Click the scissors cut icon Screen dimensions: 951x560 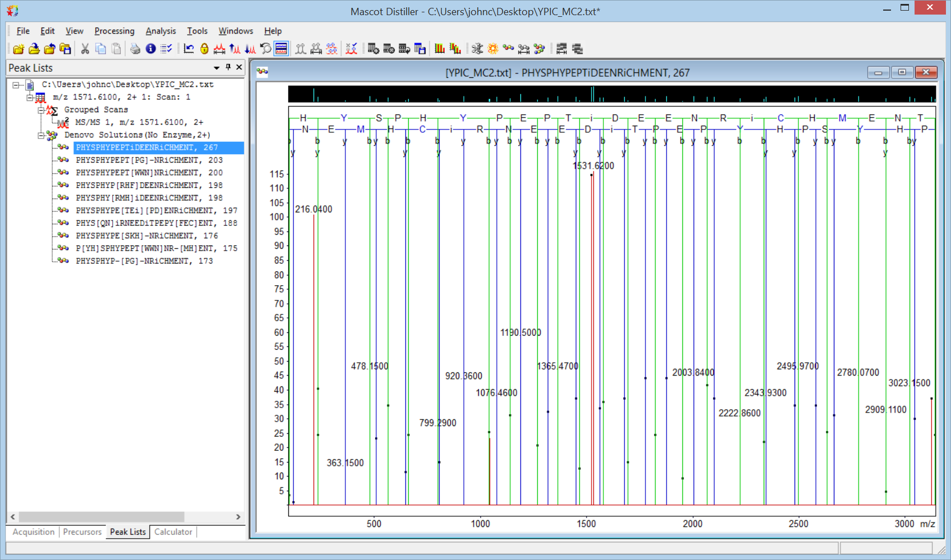point(85,49)
